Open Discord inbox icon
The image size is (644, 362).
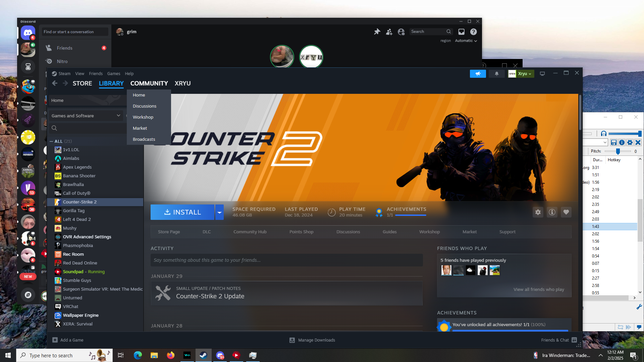[x=462, y=32]
